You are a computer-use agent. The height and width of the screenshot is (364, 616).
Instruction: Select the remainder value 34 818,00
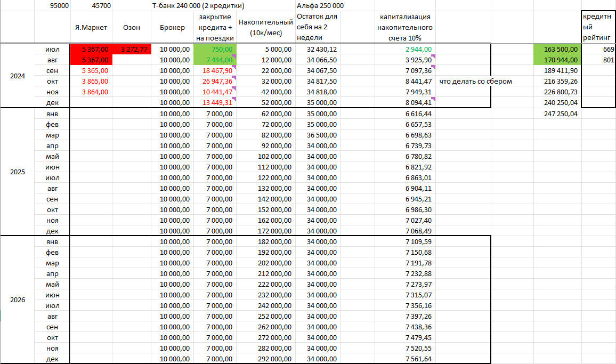[318, 92]
